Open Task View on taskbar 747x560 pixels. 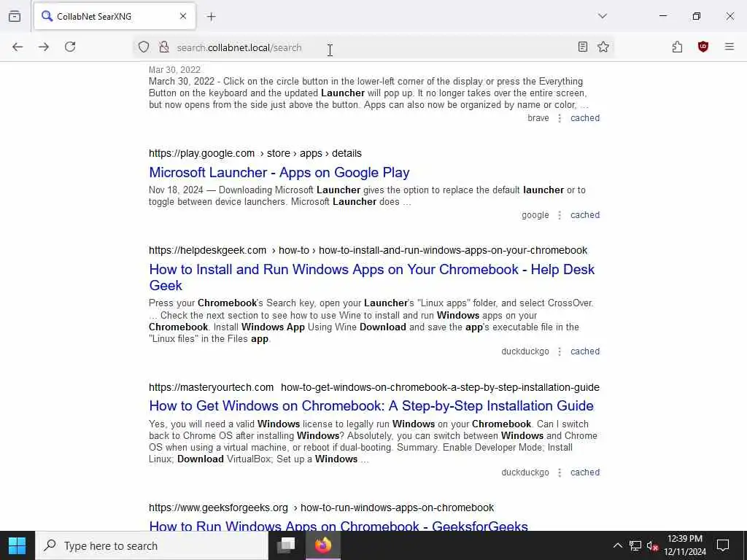(286, 545)
